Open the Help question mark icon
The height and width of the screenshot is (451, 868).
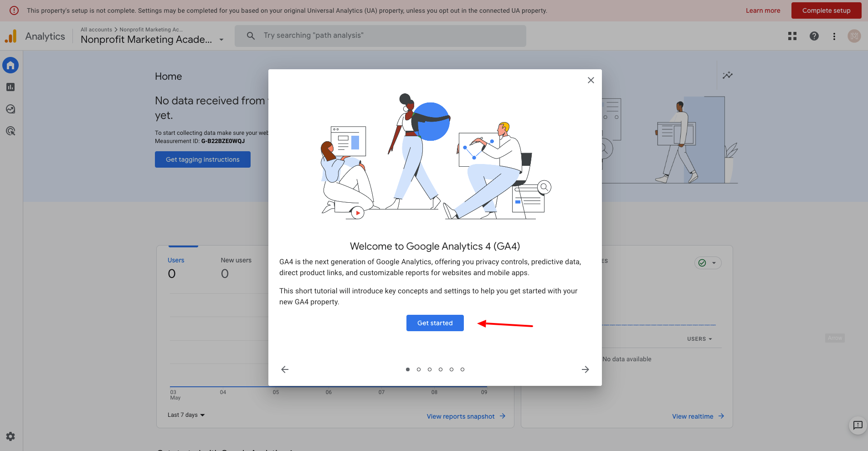[814, 36]
